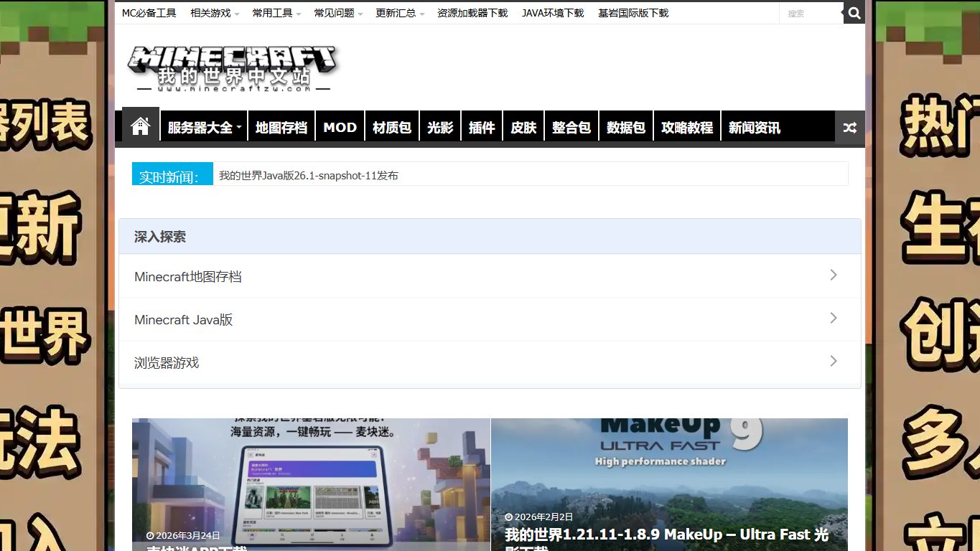Expand the Minecraft地图存档 row chevron
The image size is (980, 551).
coord(834,275)
